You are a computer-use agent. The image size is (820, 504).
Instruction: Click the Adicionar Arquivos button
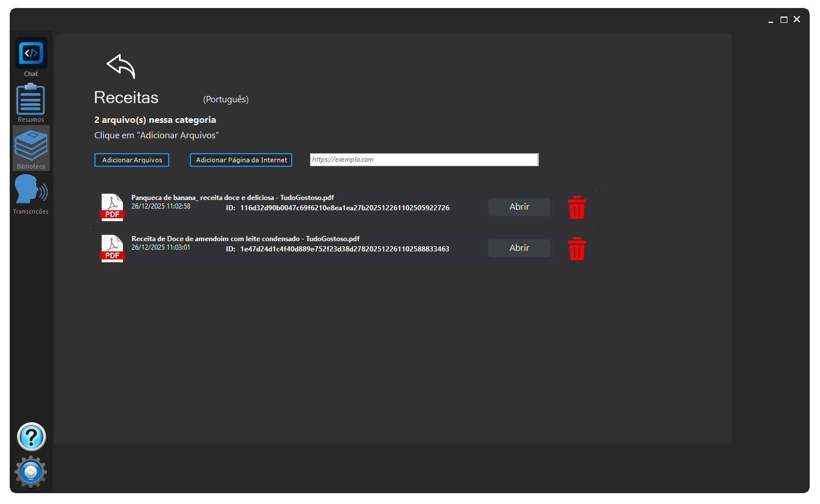coord(132,160)
